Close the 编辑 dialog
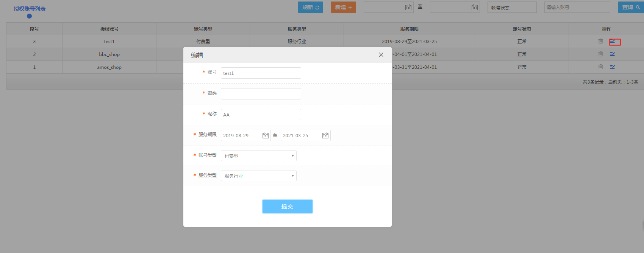 click(x=381, y=55)
